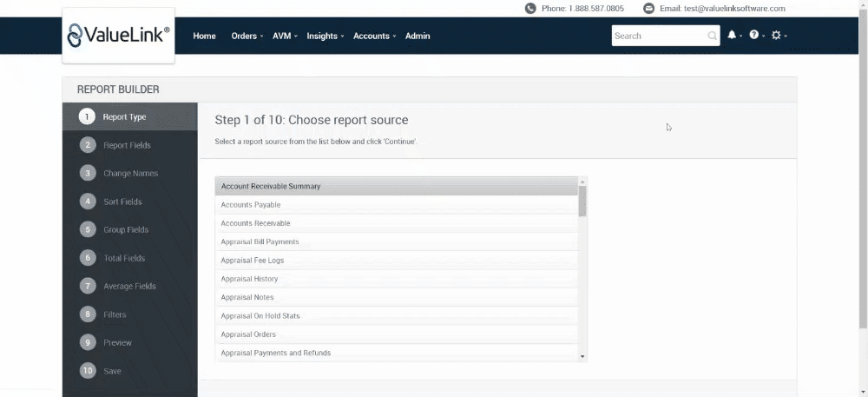The width and height of the screenshot is (868, 397).
Task: Open Group Fields step
Action: (x=130, y=229)
